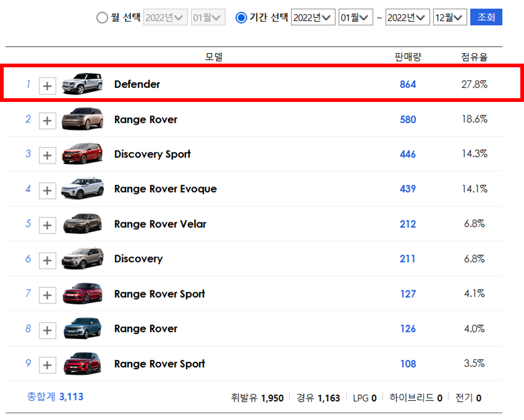Click the orange Range Rover thumbnail
524x420 pixels.
[x=82, y=120]
